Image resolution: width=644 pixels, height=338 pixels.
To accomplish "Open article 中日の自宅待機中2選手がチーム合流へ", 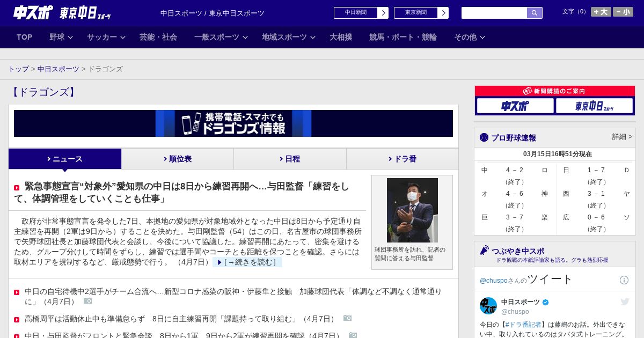I will [233, 296].
